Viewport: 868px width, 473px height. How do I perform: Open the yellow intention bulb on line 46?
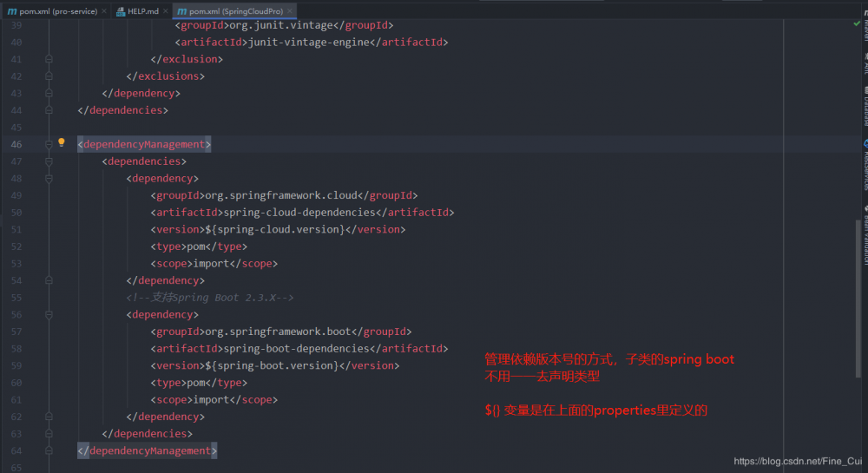(x=62, y=142)
